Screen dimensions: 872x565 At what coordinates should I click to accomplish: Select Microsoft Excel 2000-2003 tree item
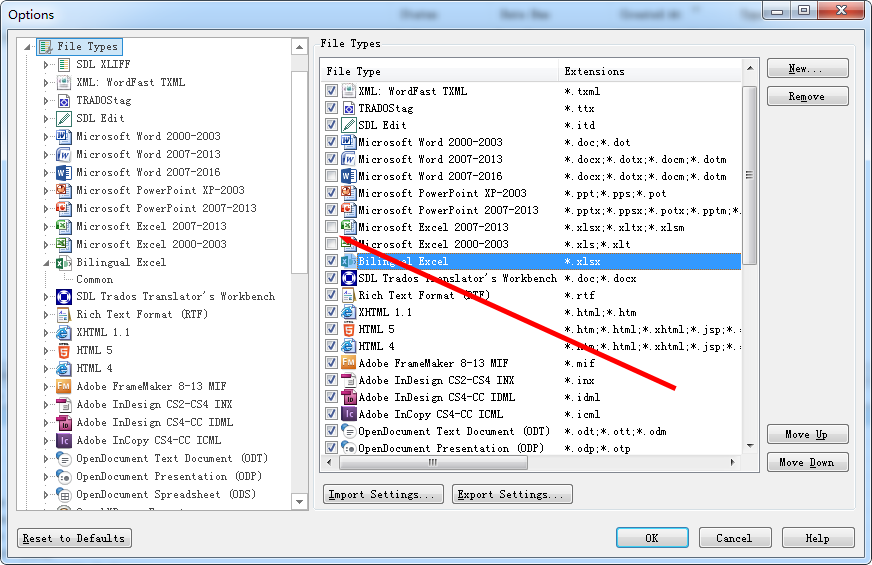point(151,244)
